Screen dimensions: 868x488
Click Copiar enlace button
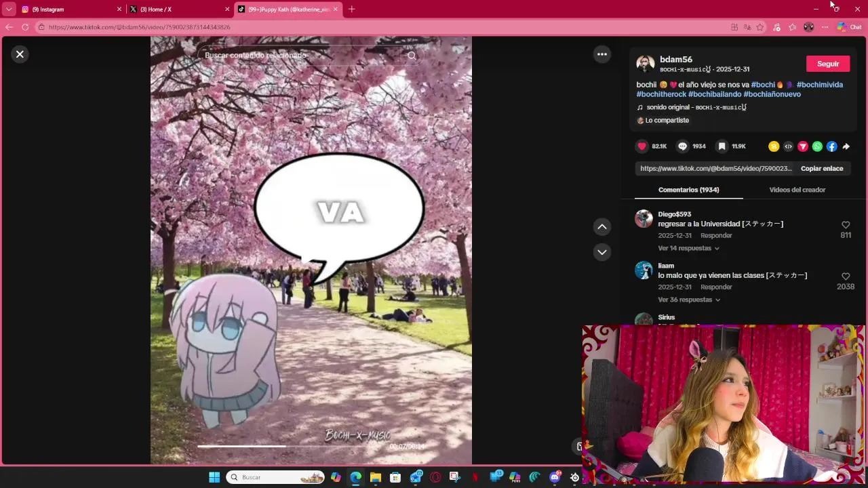[x=822, y=169]
